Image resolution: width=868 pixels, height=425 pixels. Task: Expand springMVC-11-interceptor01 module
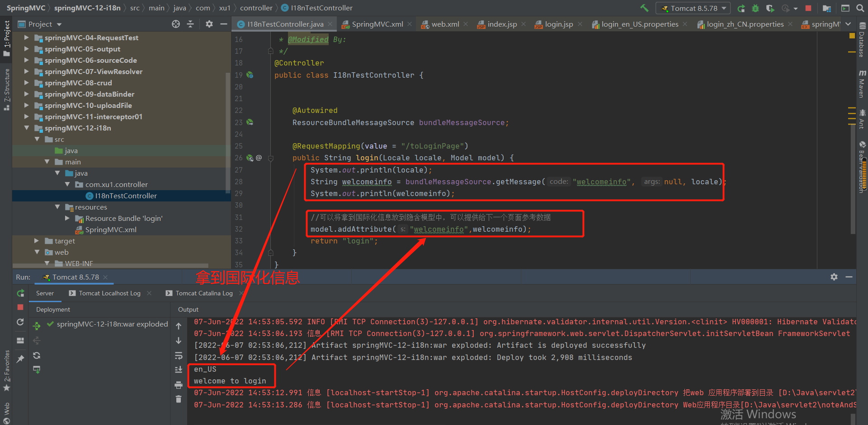pyautogui.click(x=26, y=117)
